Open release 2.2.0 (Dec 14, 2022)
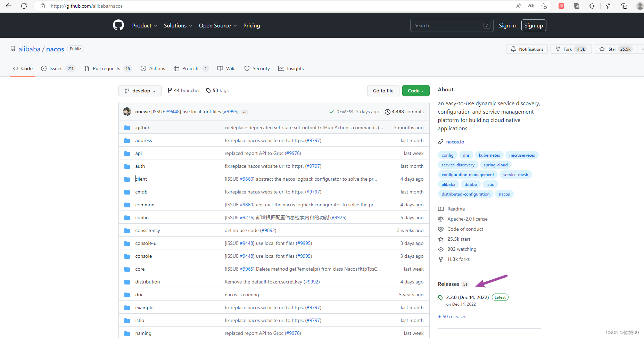The height and width of the screenshot is (338, 644). (467, 297)
